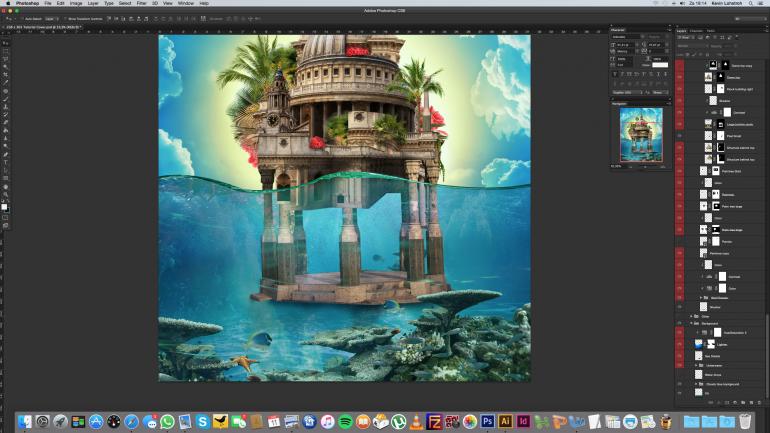Click the Lighter layer thumbnail
This screenshot has height=433, width=770.
[699, 344]
